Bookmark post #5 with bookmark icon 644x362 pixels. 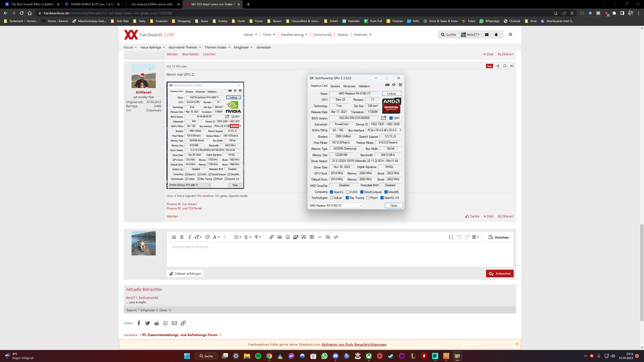505,66
